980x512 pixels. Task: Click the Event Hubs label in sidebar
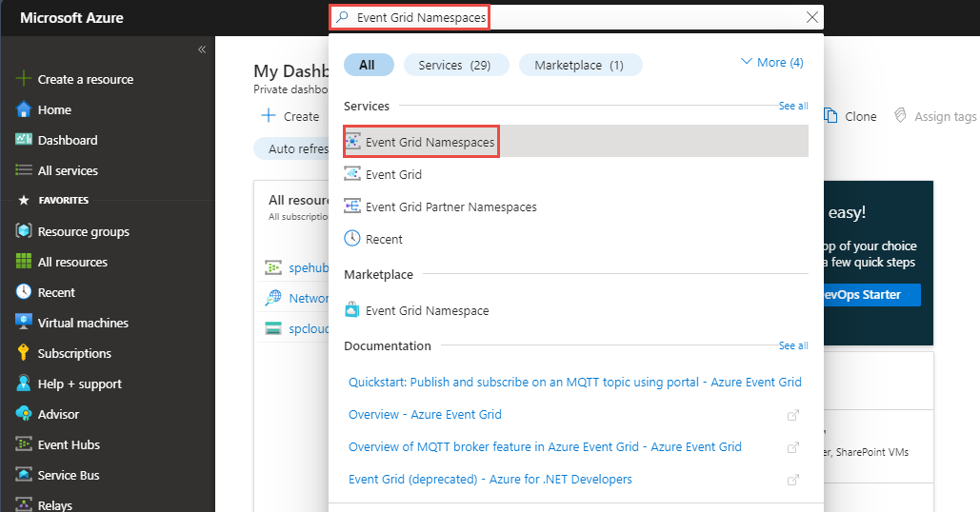point(69,444)
